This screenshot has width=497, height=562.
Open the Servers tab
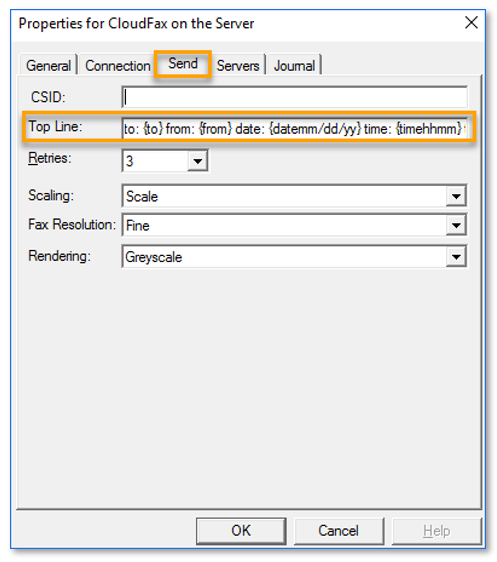point(238,66)
